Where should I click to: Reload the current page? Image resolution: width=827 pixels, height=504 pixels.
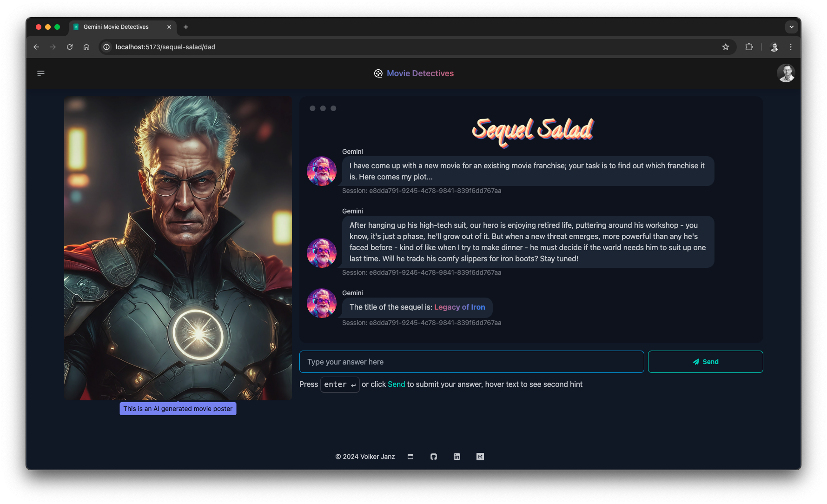[70, 47]
